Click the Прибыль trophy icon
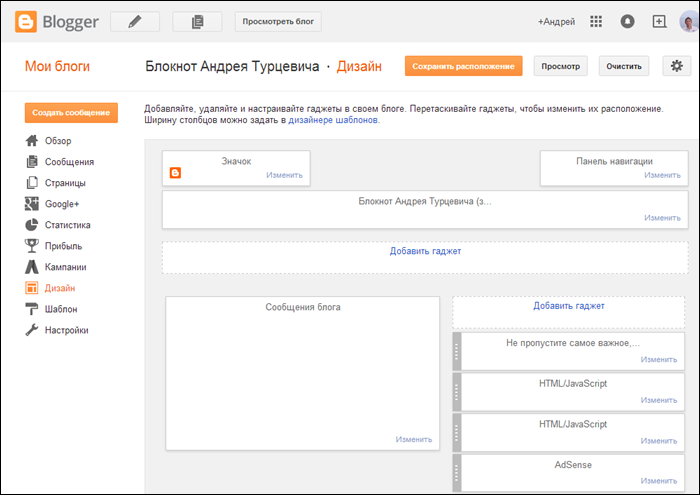This screenshot has width=700, height=495. (32, 245)
